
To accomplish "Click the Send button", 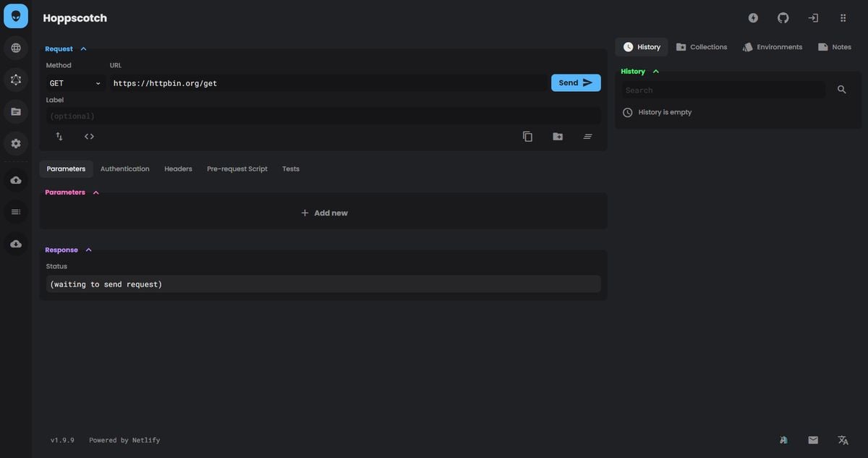I will (x=576, y=83).
